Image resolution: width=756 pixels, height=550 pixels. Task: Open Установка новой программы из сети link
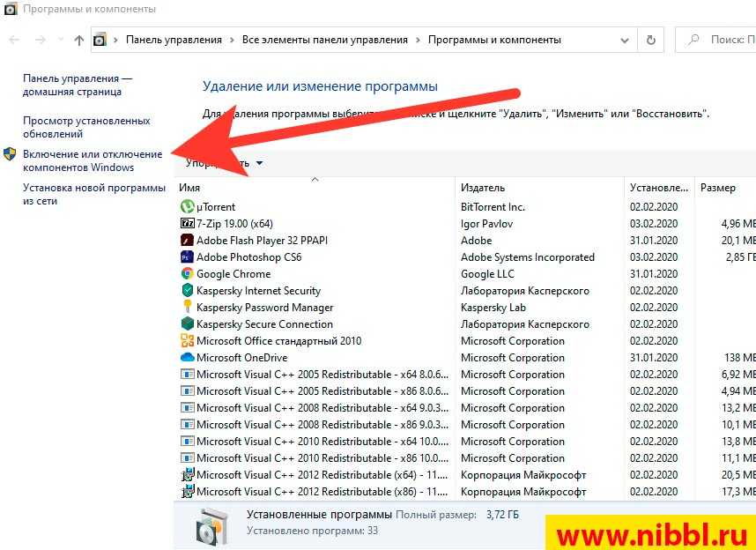coord(94,194)
